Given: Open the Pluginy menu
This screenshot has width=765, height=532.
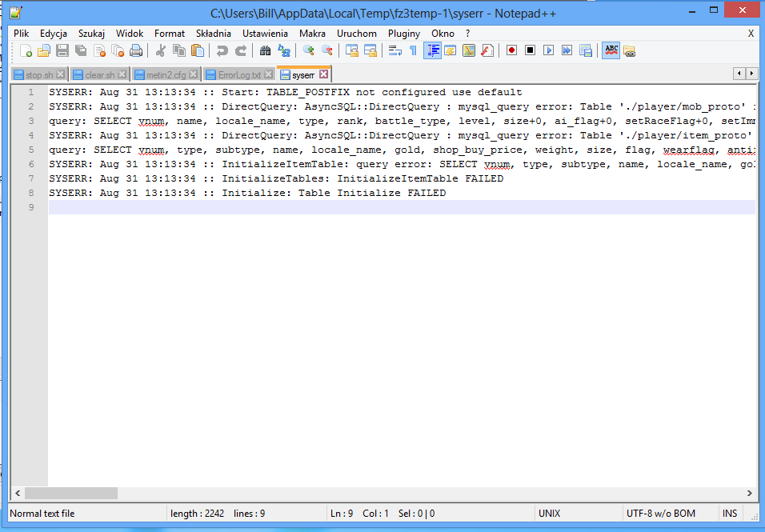Looking at the screenshot, I should pyautogui.click(x=404, y=34).
